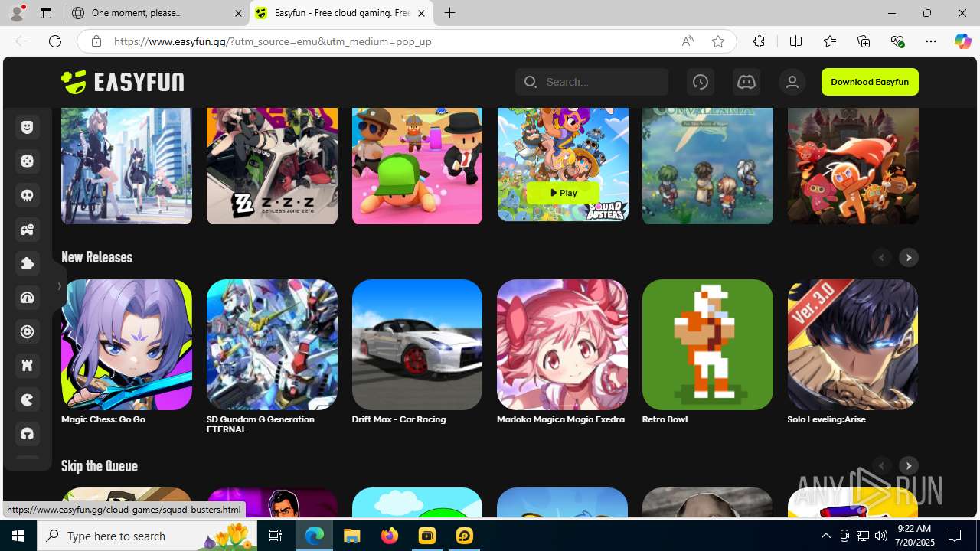This screenshot has width=980, height=551.
Task: Show previous Skip the Queue games
Action: coord(881,466)
